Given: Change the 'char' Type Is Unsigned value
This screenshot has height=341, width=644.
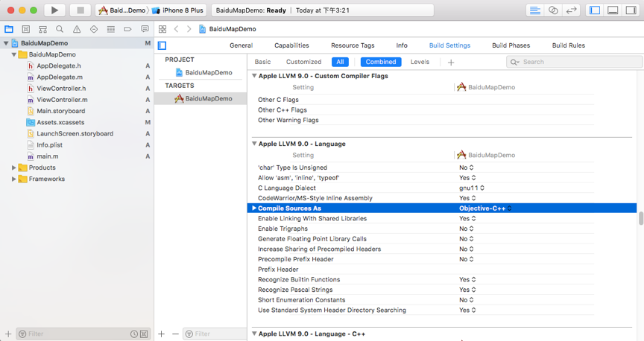Looking at the screenshot, I should 466,168.
